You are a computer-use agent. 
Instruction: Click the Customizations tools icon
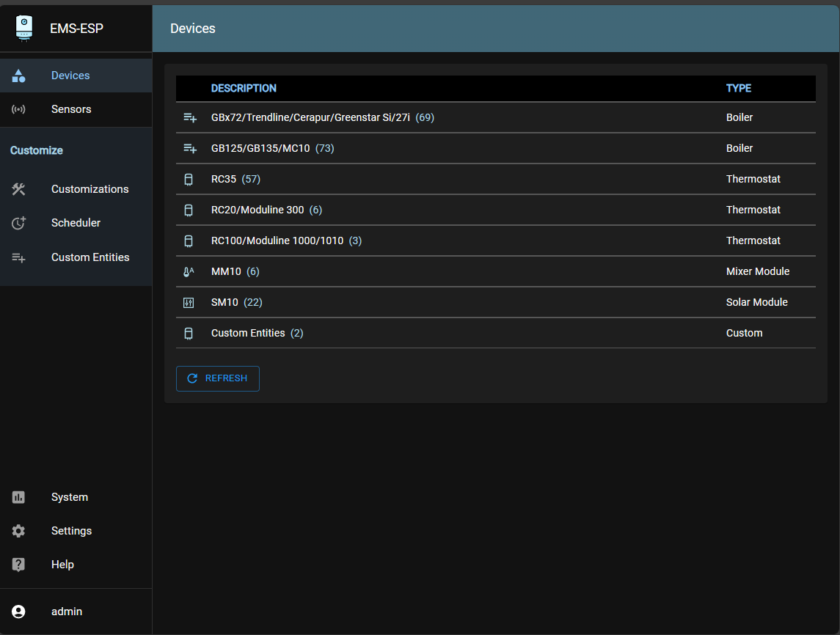(x=19, y=189)
